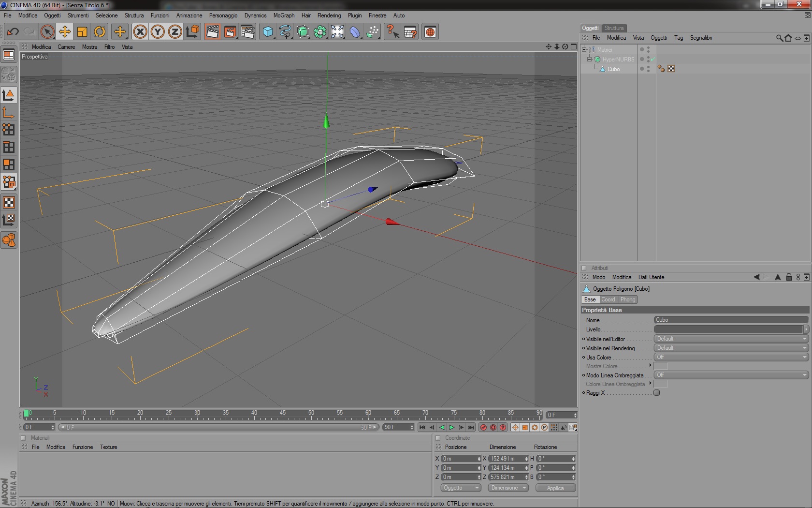
Task: Select the Scale tool icon
Action: click(82, 32)
